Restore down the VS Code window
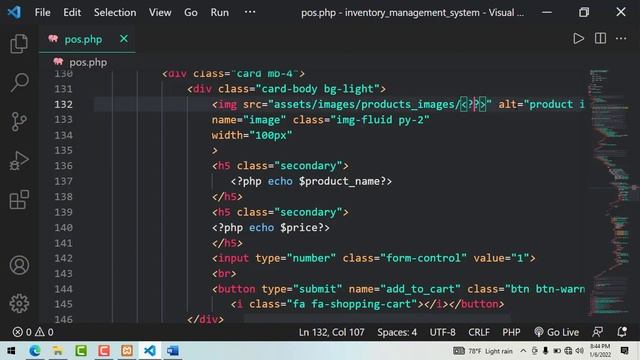Viewport: 640px width, 360px height. pyautogui.click(x=584, y=12)
